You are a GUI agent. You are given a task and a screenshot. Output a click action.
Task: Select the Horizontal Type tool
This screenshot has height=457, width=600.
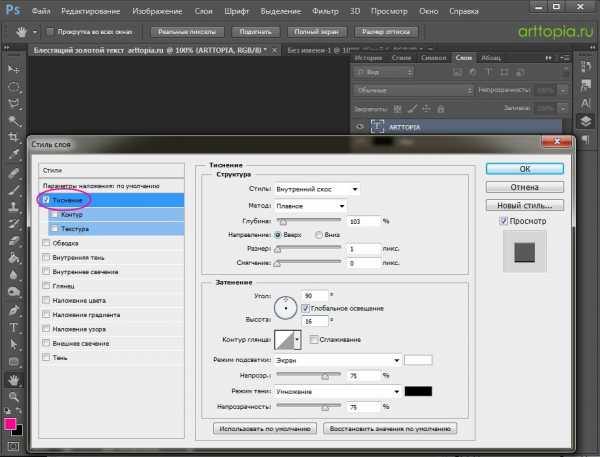pos(14,328)
